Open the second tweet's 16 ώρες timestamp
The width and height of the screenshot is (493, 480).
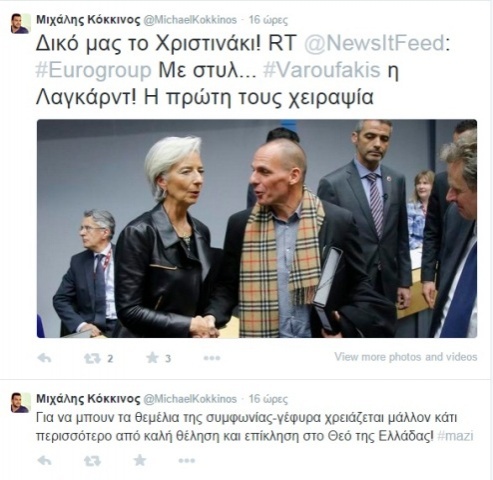tap(268, 399)
